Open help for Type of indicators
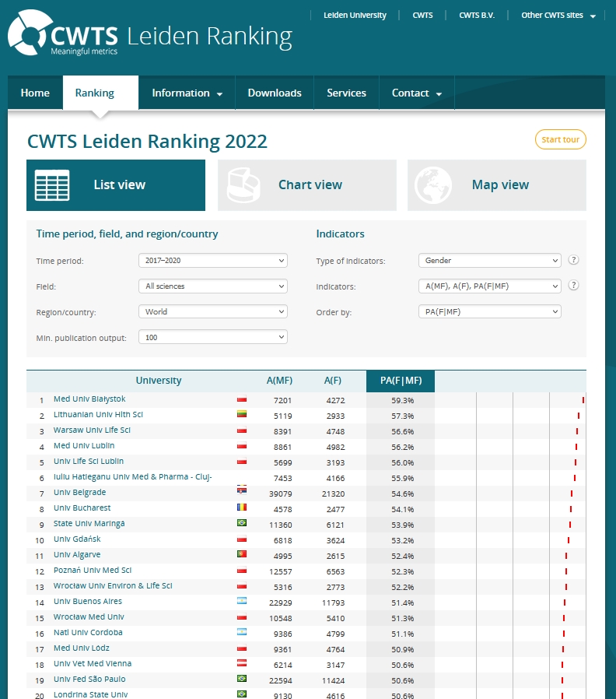The width and height of the screenshot is (616, 699). [x=574, y=260]
